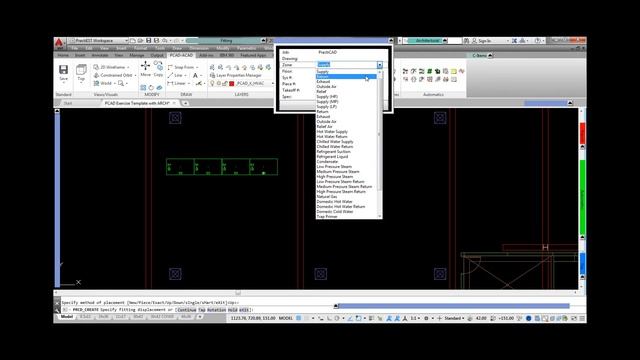
Task: Click the Snap From tool
Action: pyautogui.click(x=181, y=67)
